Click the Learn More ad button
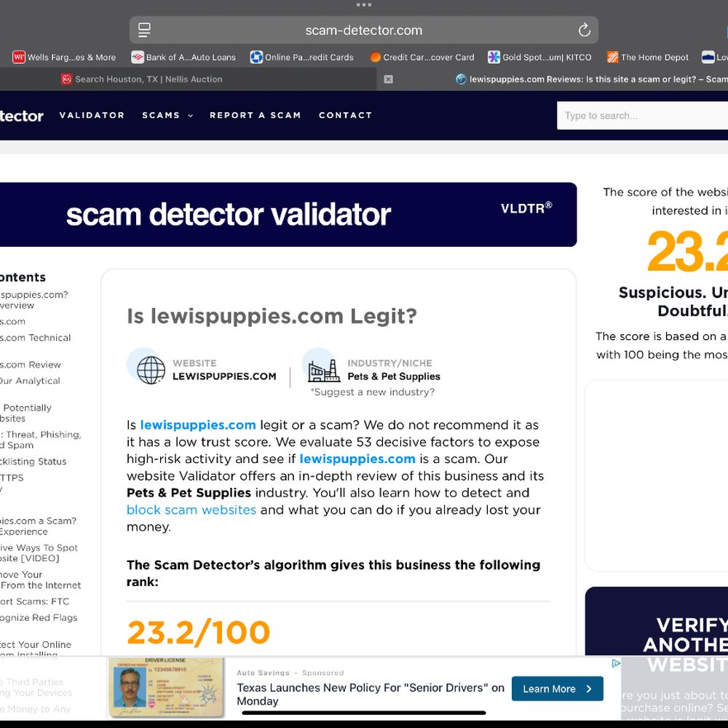This screenshot has height=728, width=728. click(557, 689)
